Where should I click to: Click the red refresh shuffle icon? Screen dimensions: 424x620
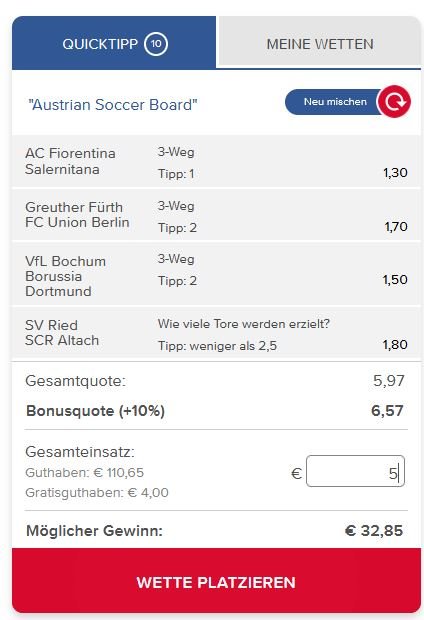[394, 102]
